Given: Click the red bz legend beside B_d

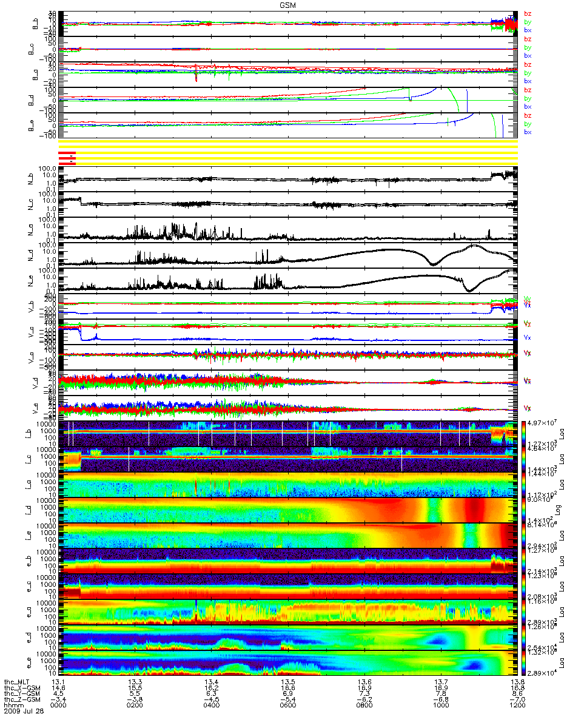Looking at the screenshot, I should point(528,90).
